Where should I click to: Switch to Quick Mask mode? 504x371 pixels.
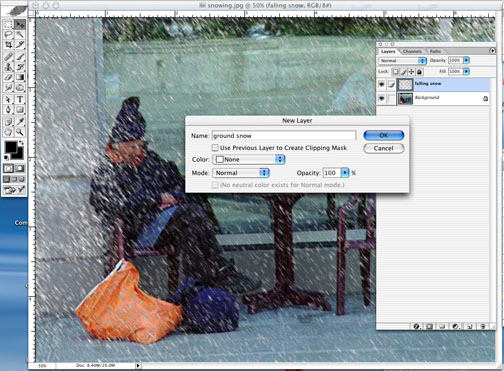click(20, 168)
